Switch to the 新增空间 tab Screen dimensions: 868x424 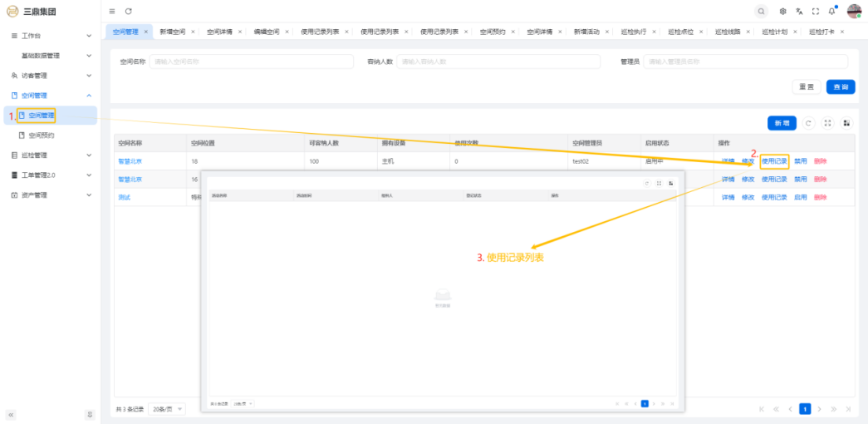(173, 32)
